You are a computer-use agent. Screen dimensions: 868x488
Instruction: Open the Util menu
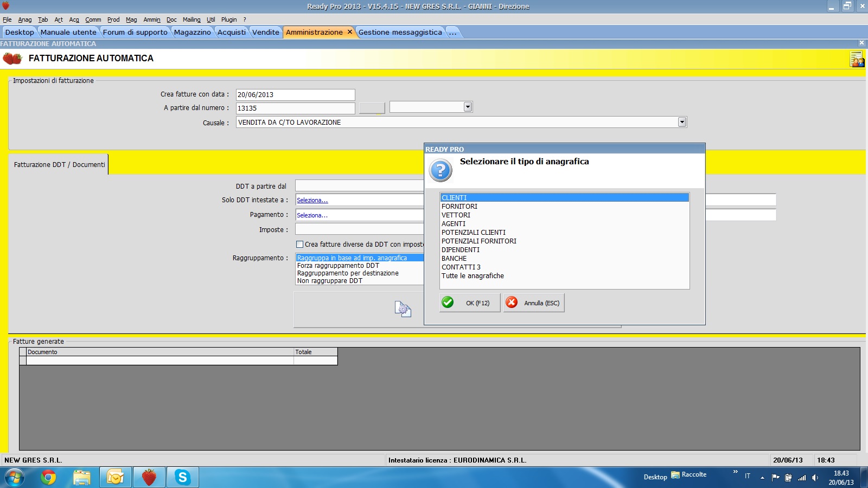pos(211,20)
